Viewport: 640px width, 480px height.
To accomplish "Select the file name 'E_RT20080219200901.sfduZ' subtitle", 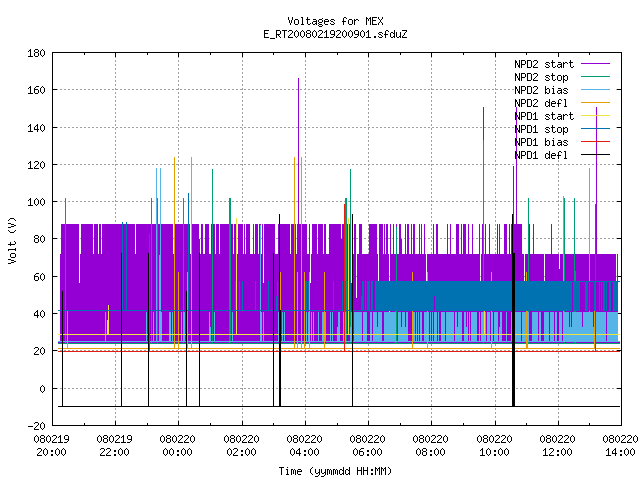I will [x=335, y=34].
